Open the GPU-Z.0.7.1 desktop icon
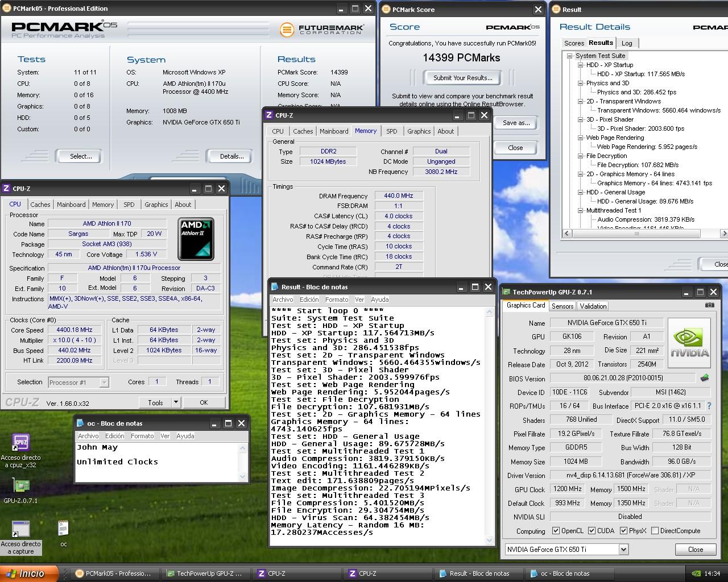The width and height of the screenshot is (728, 582). [x=20, y=486]
